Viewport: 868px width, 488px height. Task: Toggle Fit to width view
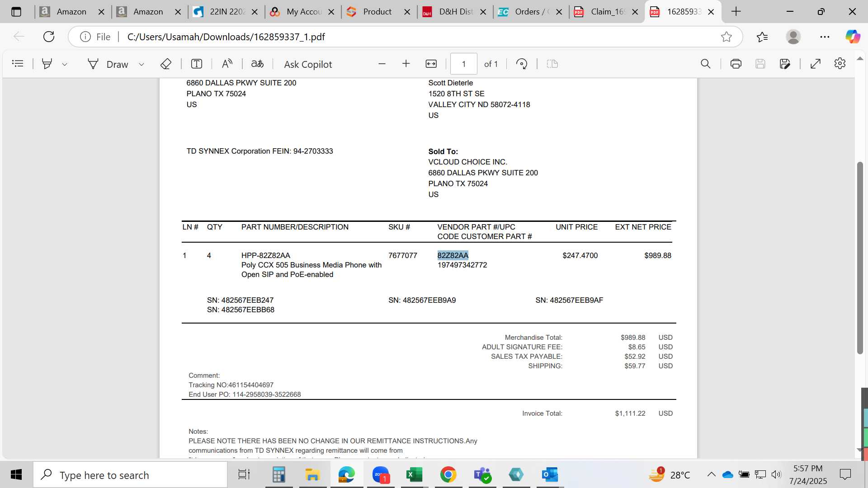click(431, 64)
